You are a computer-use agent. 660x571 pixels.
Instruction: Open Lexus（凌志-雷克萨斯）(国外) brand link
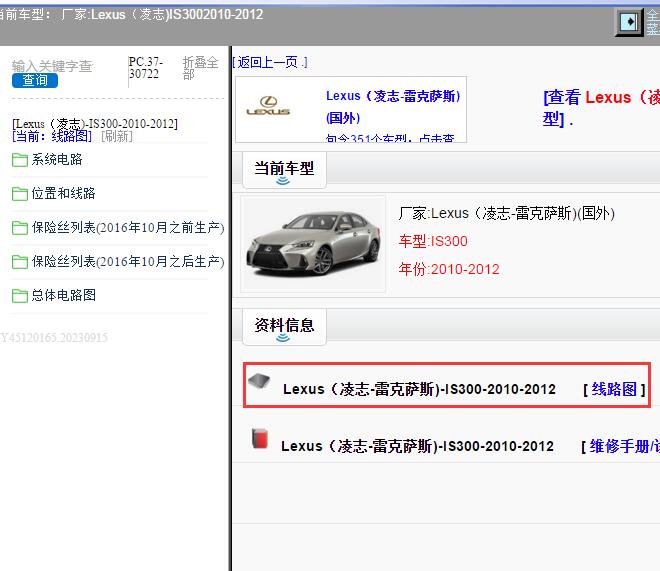click(393, 107)
